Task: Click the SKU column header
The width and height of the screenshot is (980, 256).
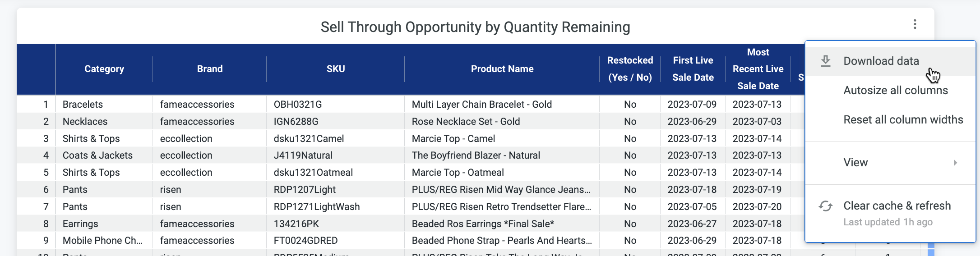Action: coord(336,69)
